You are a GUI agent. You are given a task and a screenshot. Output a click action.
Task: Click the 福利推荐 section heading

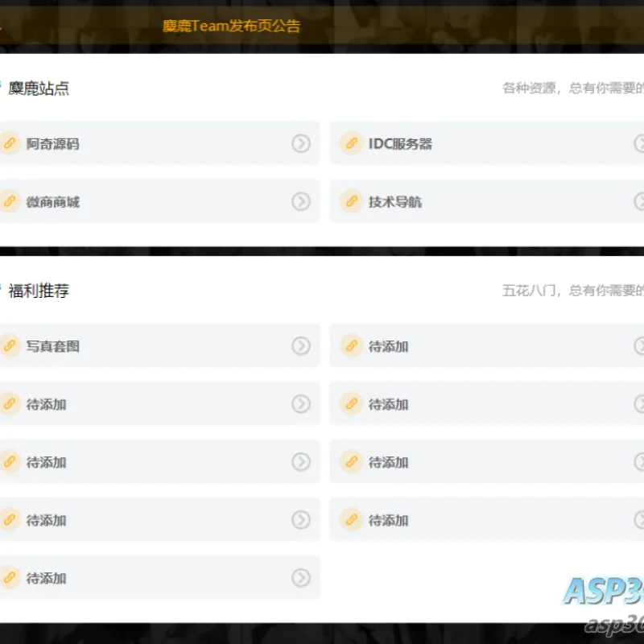pos(39,291)
